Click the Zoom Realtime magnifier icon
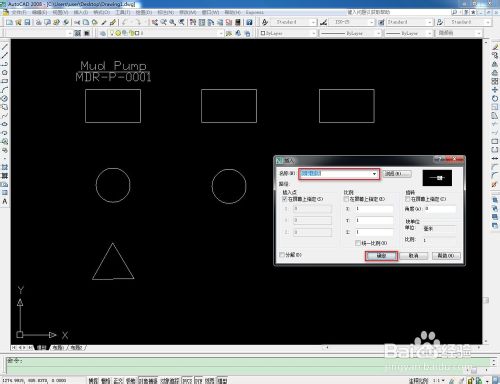The height and width of the screenshot is (384, 500). pyautogui.click(x=163, y=22)
